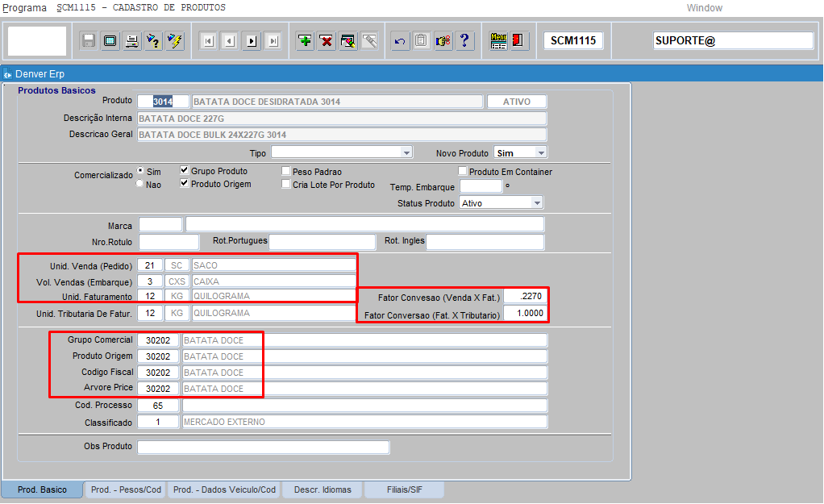Open Help with the question mark icon
Viewport: 824px width, 504px height.
coord(464,40)
